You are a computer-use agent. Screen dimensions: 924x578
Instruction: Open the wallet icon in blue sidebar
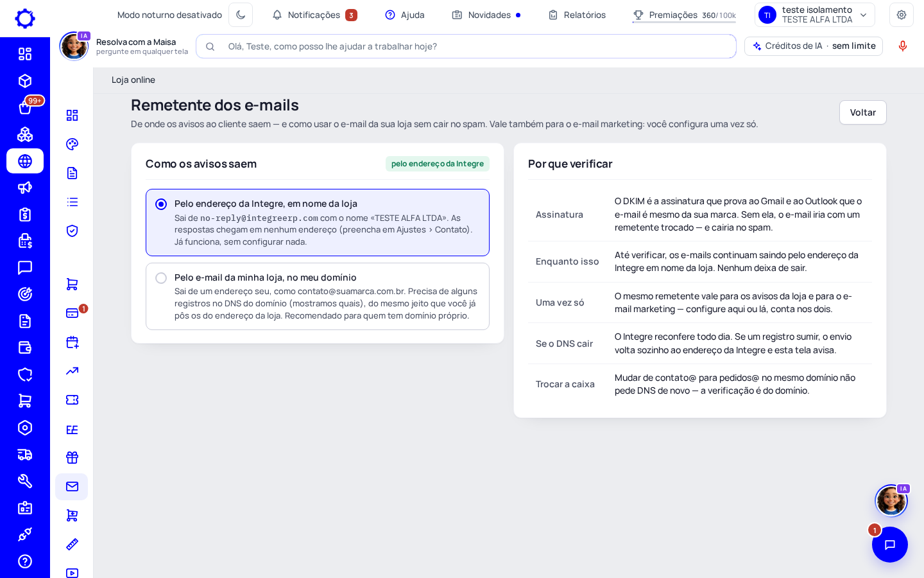pos(25,347)
